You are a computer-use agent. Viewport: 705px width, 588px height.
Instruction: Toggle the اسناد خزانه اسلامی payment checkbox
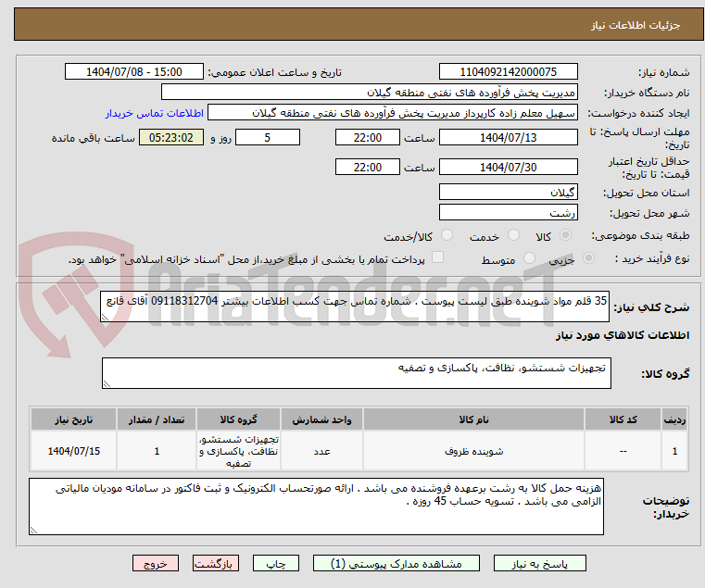pos(437,257)
